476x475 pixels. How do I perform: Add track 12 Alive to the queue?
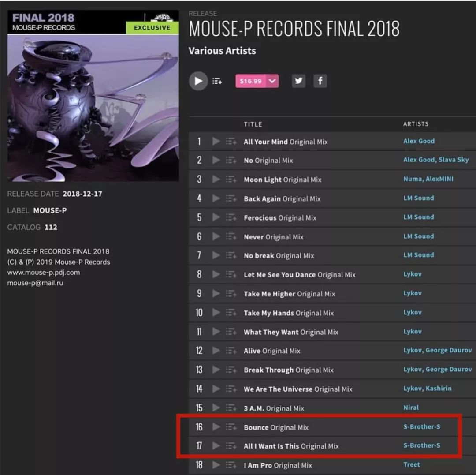coord(231,351)
